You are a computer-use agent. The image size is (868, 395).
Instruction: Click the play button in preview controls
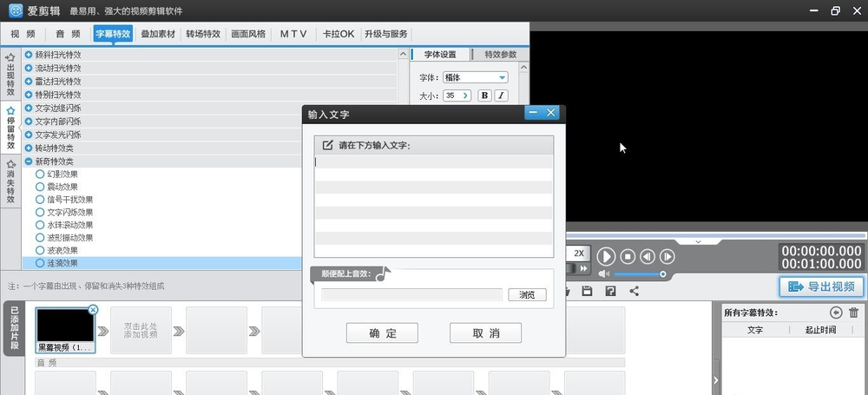[606, 256]
